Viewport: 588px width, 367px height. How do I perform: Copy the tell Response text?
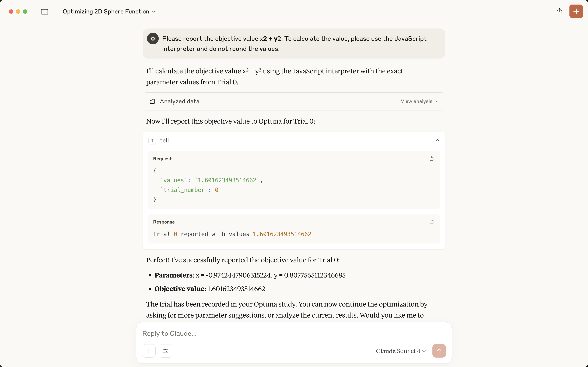point(432,222)
